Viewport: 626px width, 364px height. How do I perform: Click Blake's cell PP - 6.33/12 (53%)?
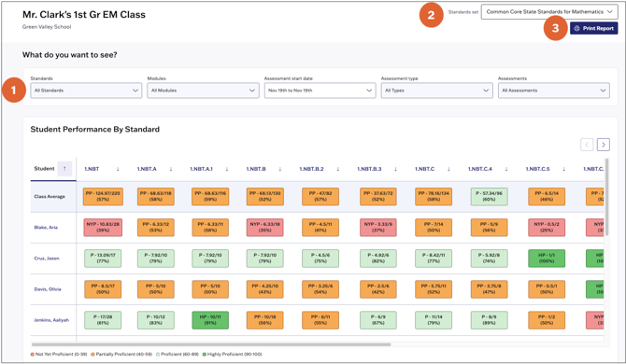tap(156, 227)
